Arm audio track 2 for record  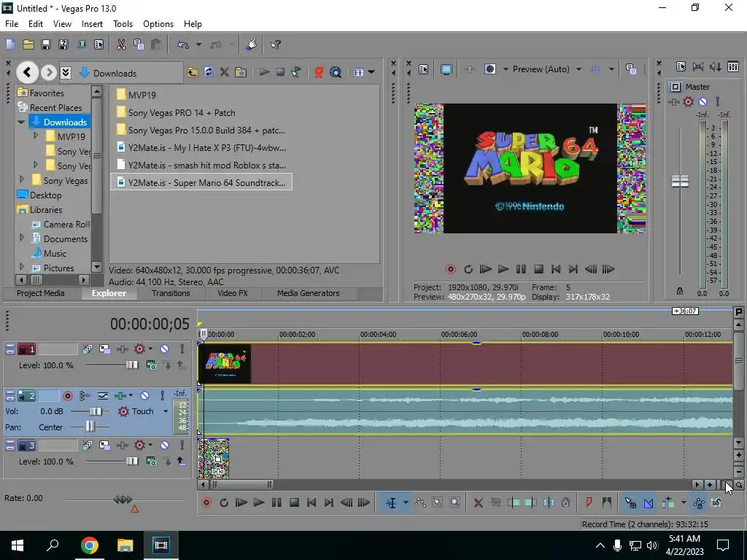click(x=68, y=396)
